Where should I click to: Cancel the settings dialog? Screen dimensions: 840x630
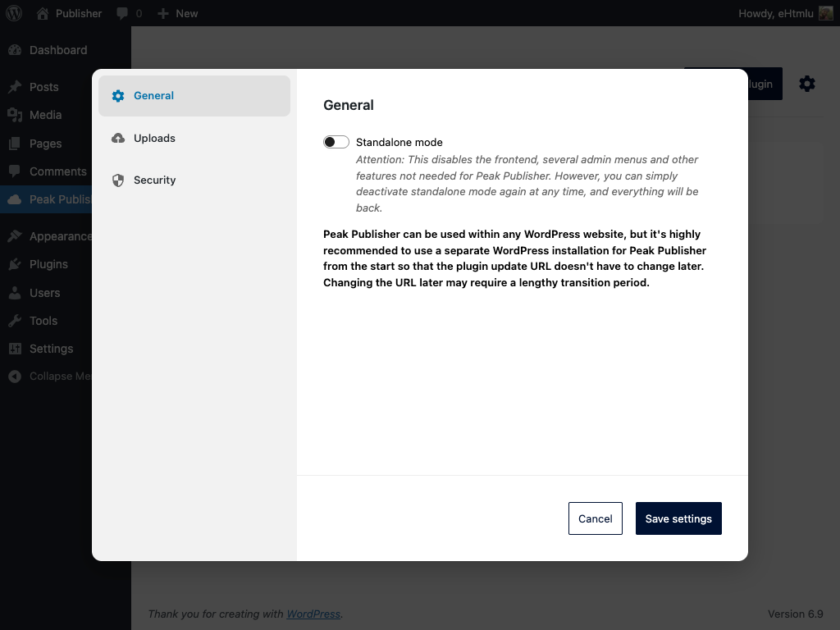[x=596, y=518]
